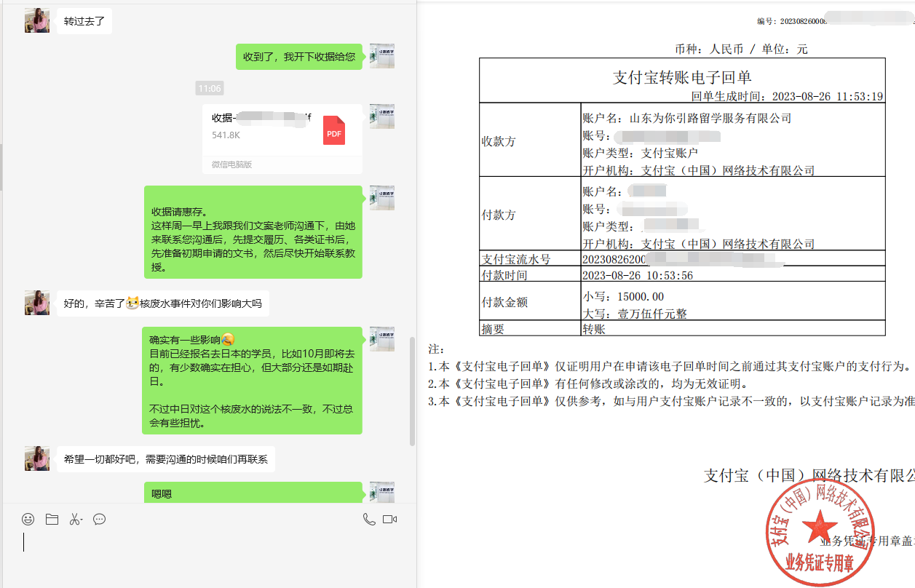Click the 付款方 table cell
The image size is (915, 588).
tap(530, 215)
